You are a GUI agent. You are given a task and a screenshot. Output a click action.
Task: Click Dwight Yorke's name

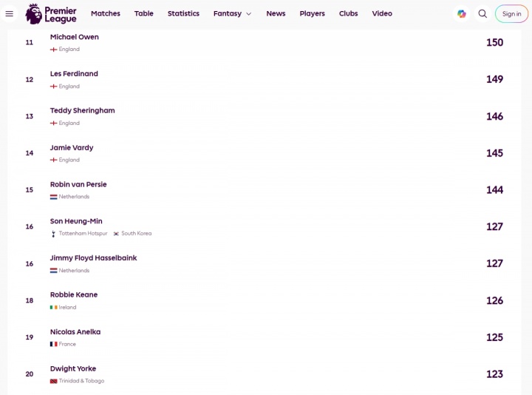[x=73, y=369]
